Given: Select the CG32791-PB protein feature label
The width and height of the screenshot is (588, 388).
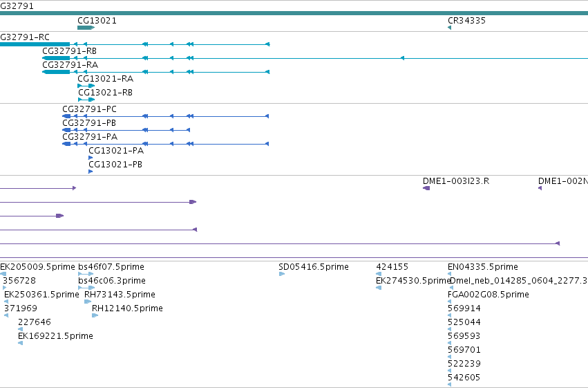Looking at the screenshot, I should click(89, 123).
